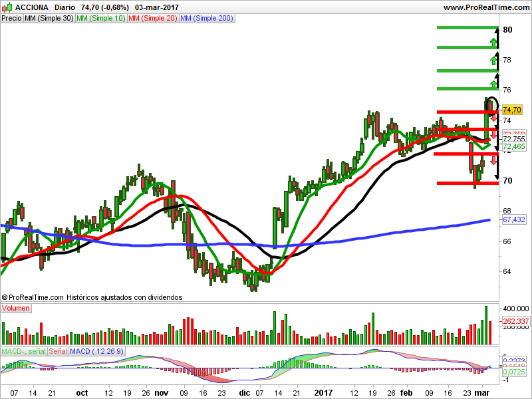
Task: Click the tallest green volume bar in March
Action: click(486, 325)
